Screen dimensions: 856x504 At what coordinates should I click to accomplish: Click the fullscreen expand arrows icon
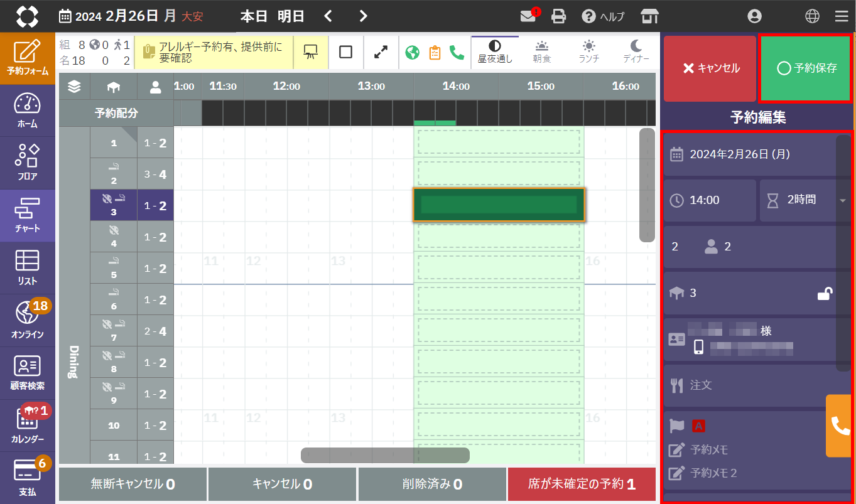click(381, 52)
